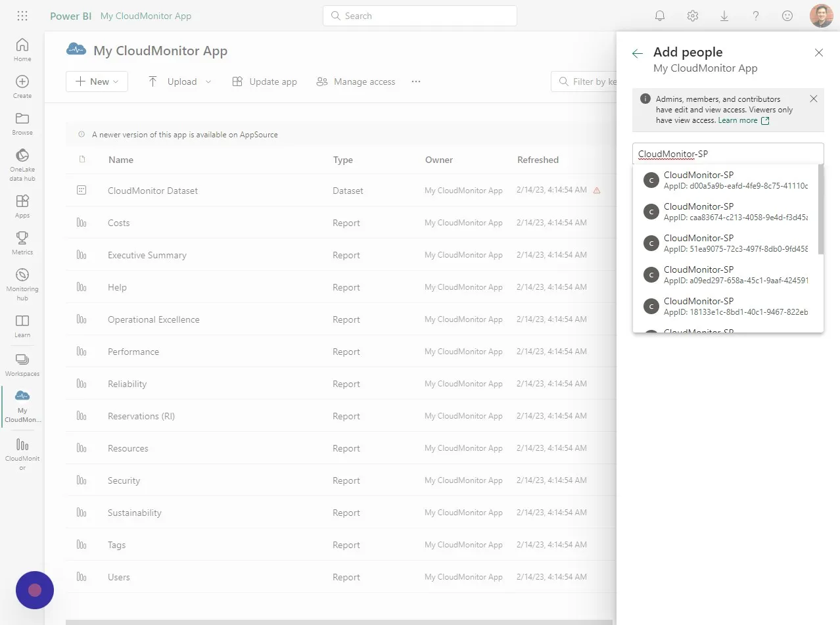Viewport: 840px width, 625px height.
Task: Open the Sustainability report
Action: click(135, 513)
